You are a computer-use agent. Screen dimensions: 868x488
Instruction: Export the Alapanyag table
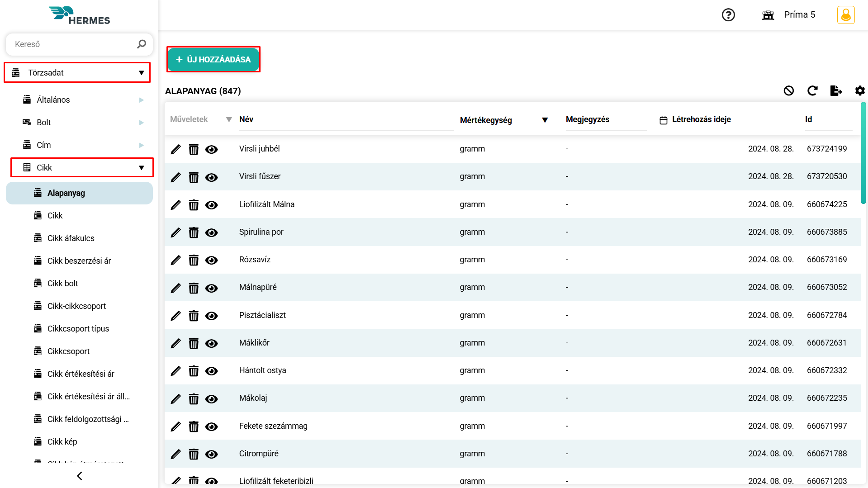836,91
